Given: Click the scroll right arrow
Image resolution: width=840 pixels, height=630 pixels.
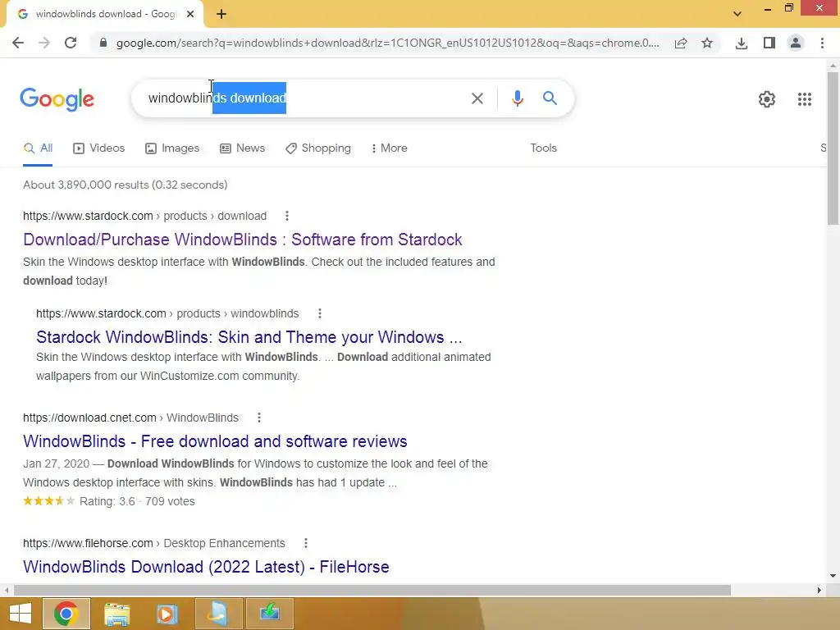Looking at the screenshot, I should point(819,591).
